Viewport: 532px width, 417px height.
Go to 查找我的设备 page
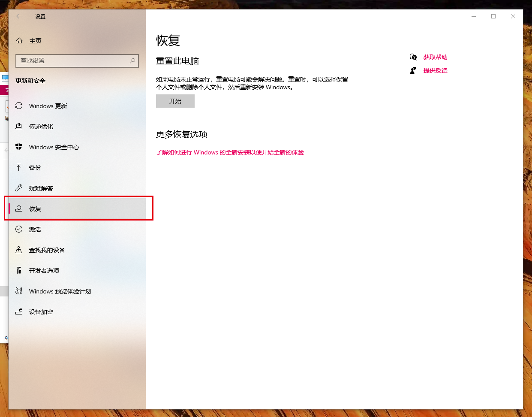click(77, 250)
